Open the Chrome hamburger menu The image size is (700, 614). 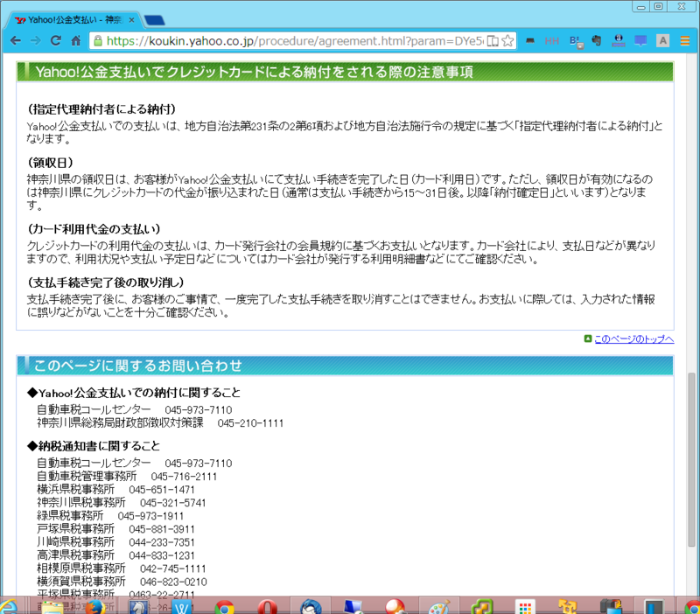click(x=685, y=41)
